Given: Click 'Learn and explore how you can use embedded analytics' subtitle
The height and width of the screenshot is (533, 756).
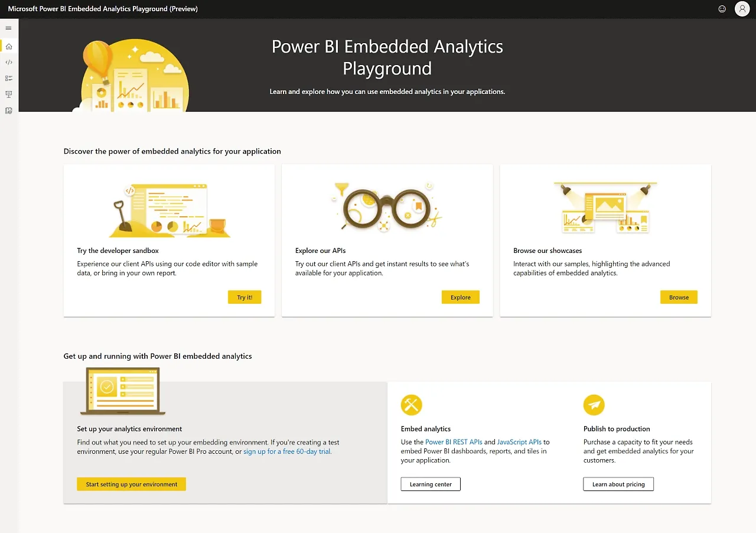Looking at the screenshot, I should tap(387, 92).
